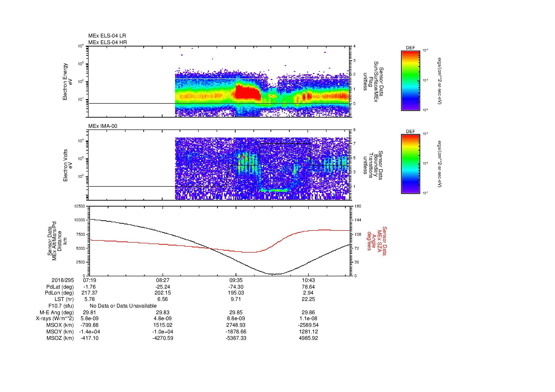Click the boundary transition step line at level 7
Image resolution: width=555 pixels, height=392 pixels.
pyautogui.click(x=285, y=144)
